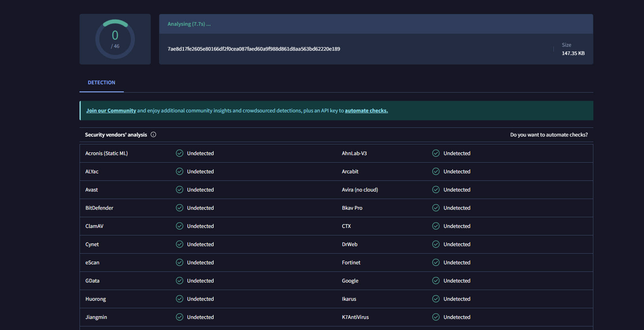
Task: Click Do you want to automate checks?
Action: (549, 135)
